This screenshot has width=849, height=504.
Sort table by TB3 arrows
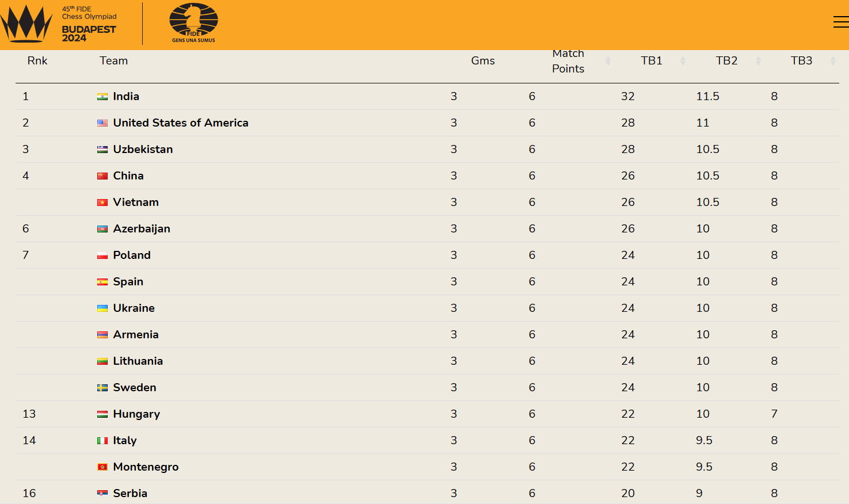point(833,61)
